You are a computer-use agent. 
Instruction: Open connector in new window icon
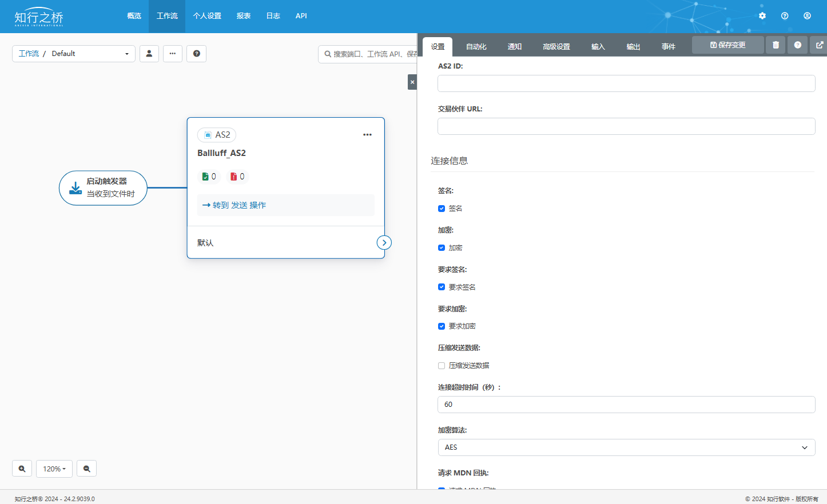(819, 45)
